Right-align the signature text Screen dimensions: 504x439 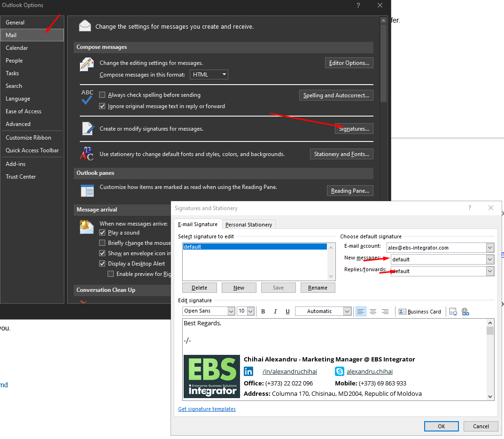pos(385,312)
